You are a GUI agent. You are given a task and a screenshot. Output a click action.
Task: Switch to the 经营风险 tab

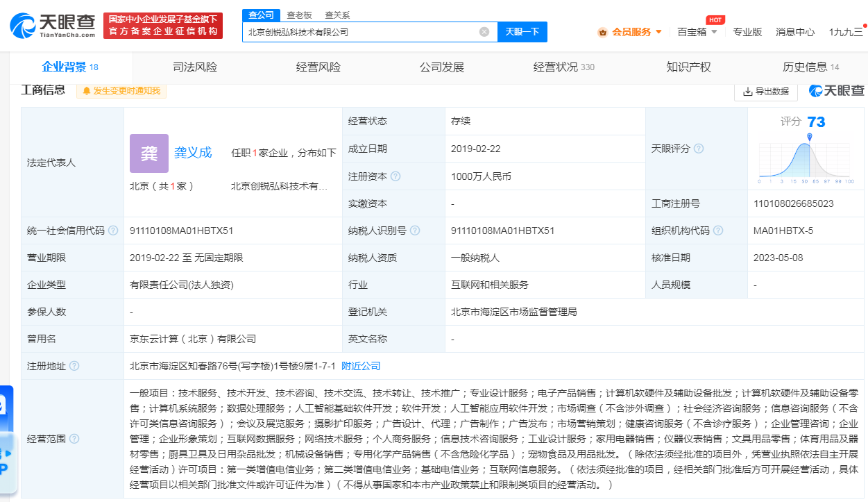point(318,67)
